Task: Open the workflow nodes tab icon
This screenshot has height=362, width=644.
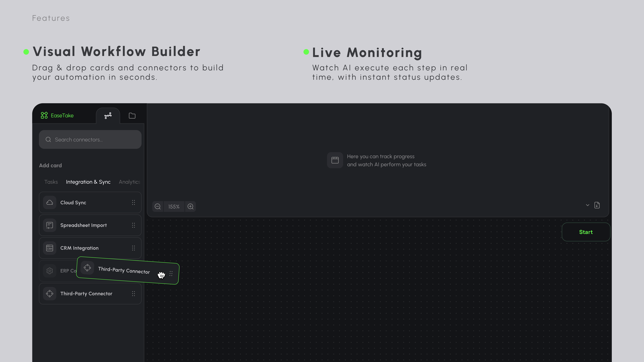Action: pos(108,116)
